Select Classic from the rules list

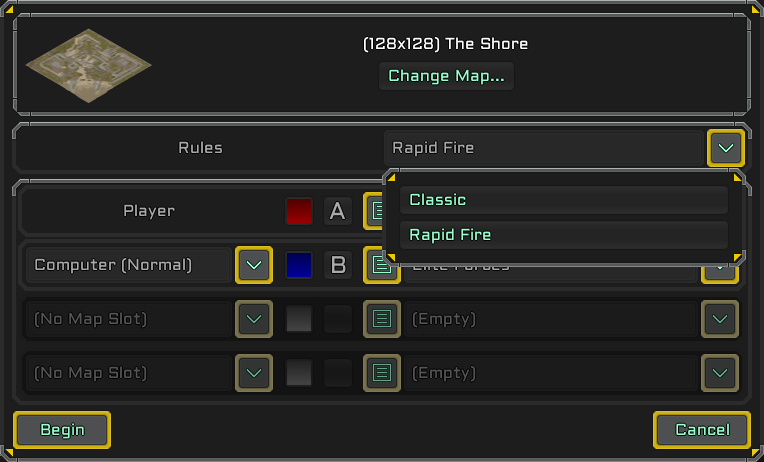click(x=563, y=200)
